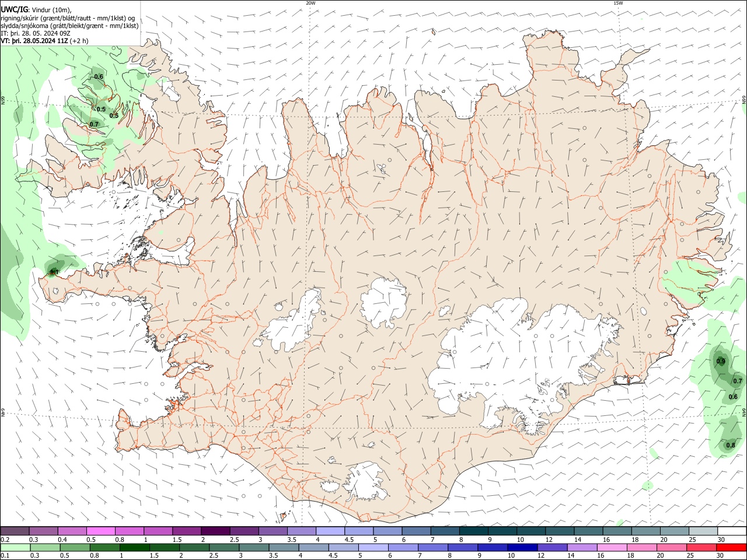The image size is (747, 560).
Task: Select the 'rigning/skúrir (grænt/blátt/rautt' header line
Action: click(68, 18)
